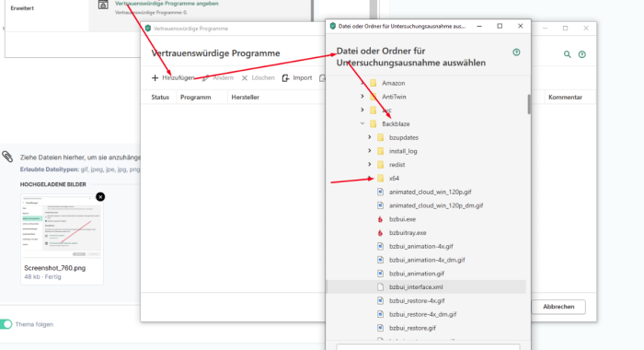This screenshot has height=350, width=644.
Task: Click the bzbui.exe flame icon
Action: point(380,219)
